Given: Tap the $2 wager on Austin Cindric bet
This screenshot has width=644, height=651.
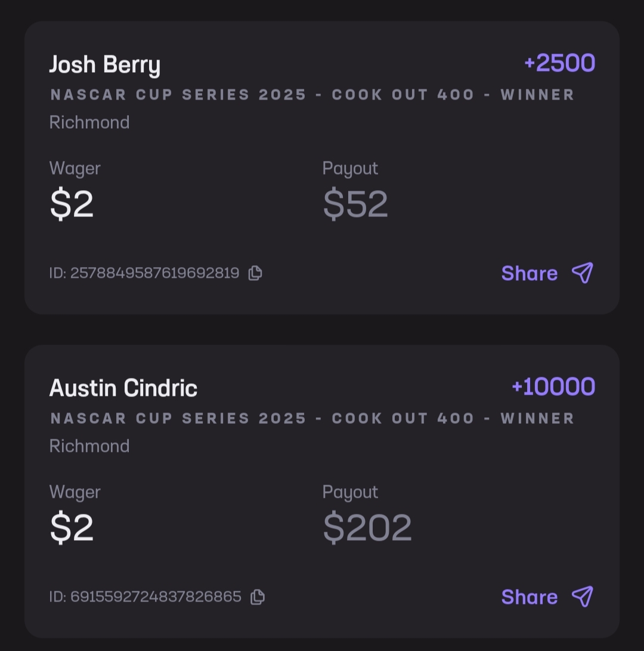Looking at the screenshot, I should click(x=72, y=528).
